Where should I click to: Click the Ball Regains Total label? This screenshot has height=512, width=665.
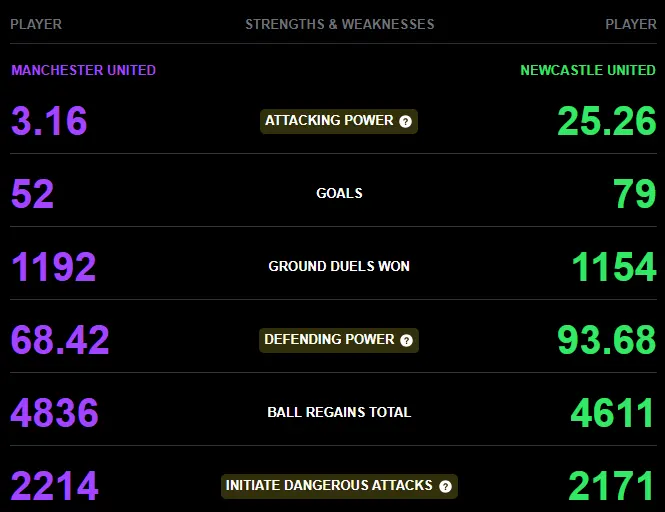tap(339, 412)
